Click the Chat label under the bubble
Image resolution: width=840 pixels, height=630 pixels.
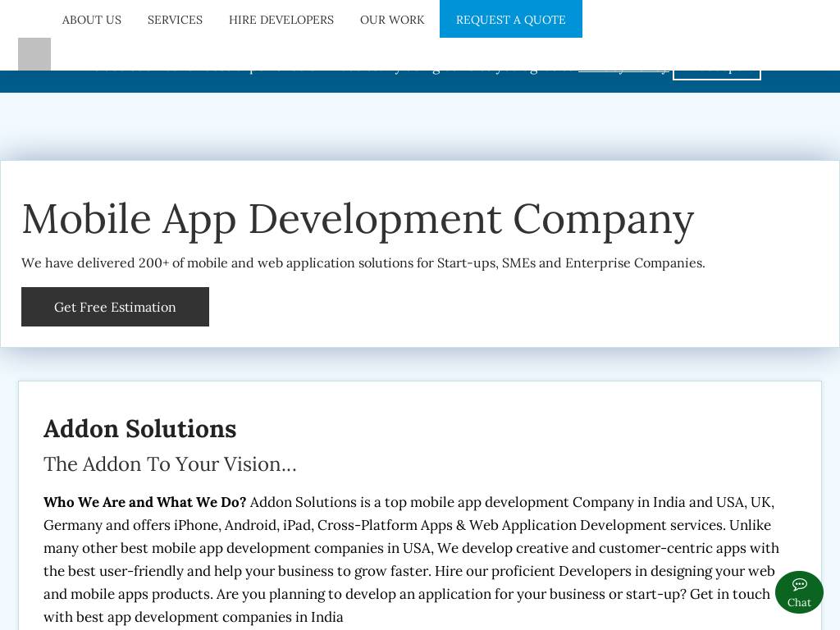tap(799, 603)
